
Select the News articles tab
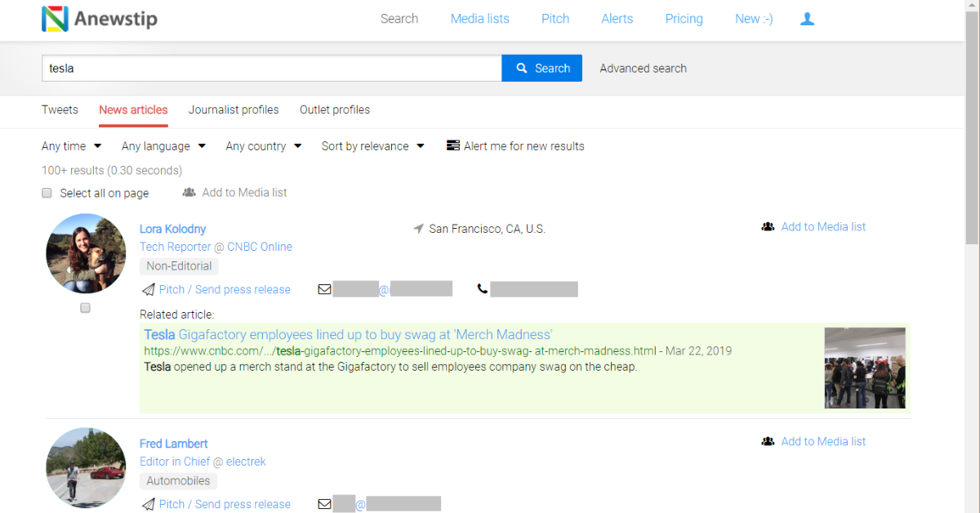coord(133,109)
